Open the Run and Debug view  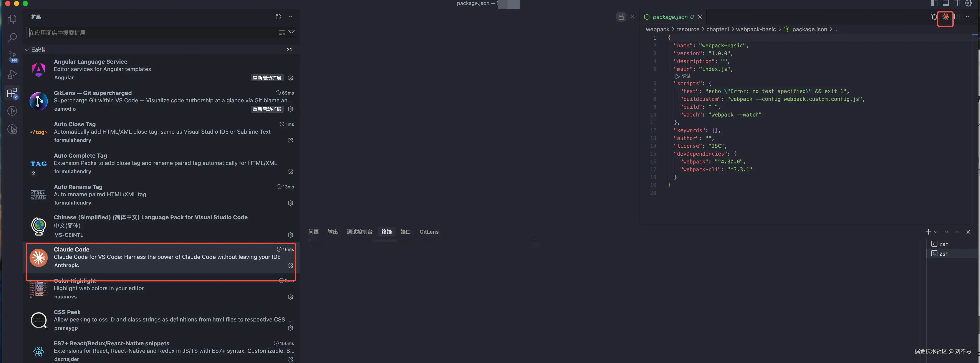click(x=12, y=74)
